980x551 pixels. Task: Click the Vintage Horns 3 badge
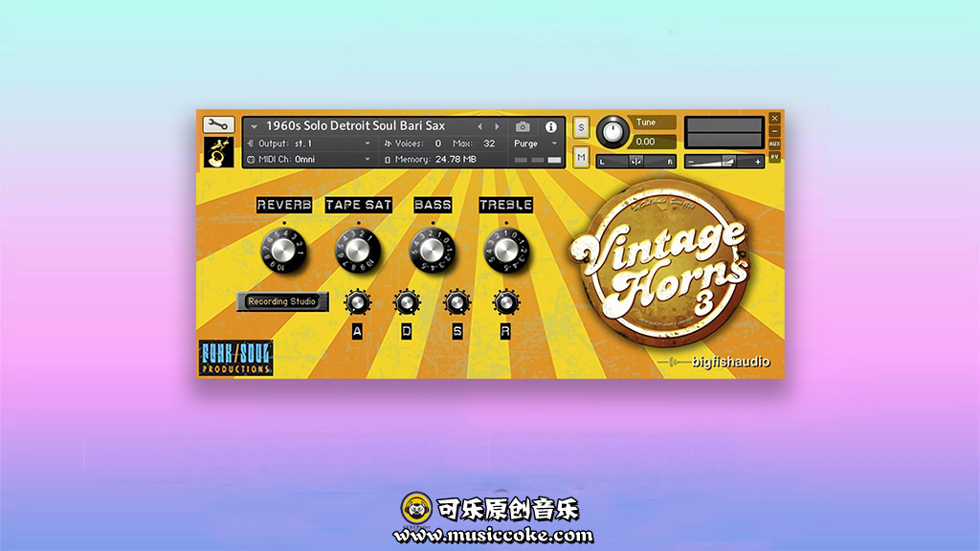click(660, 264)
